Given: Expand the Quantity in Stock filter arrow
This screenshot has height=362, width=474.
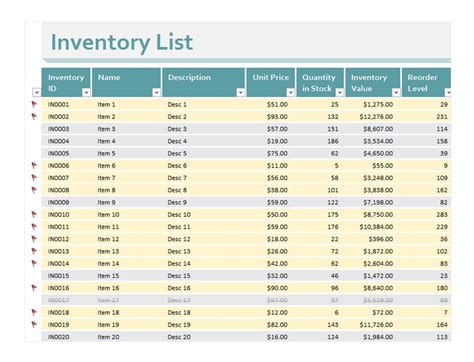Looking at the screenshot, I should tap(339, 92).
